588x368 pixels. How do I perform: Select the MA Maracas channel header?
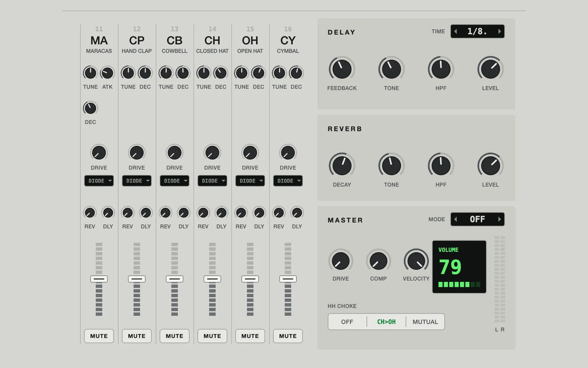99,40
